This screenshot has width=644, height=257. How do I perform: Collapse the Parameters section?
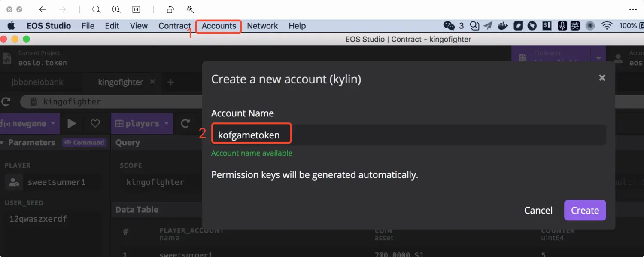pyautogui.click(x=3, y=143)
